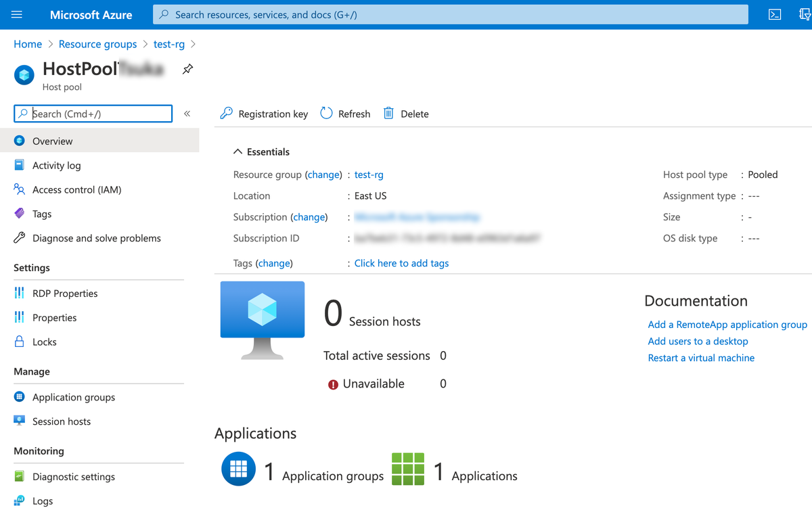812x512 pixels.
Task: Click the Delete button label
Action: point(415,114)
